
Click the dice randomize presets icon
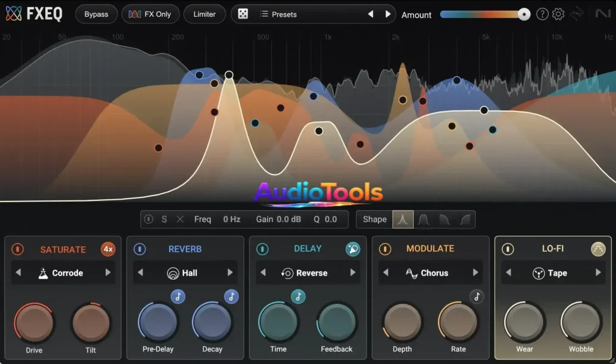[x=242, y=13]
